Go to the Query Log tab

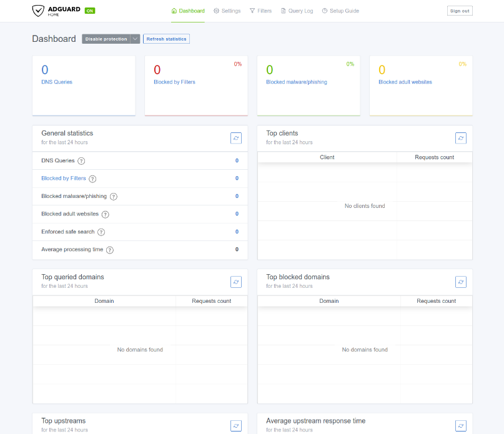[297, 11]
